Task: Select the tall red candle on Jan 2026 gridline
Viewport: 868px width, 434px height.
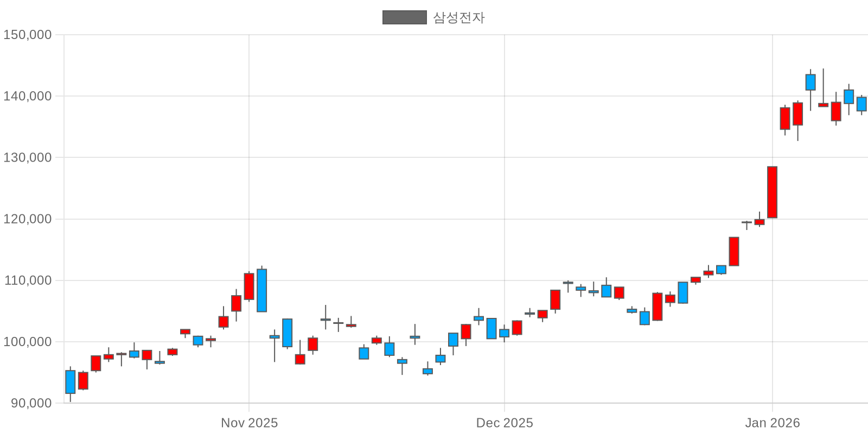Action: click(x=772, y=192)
